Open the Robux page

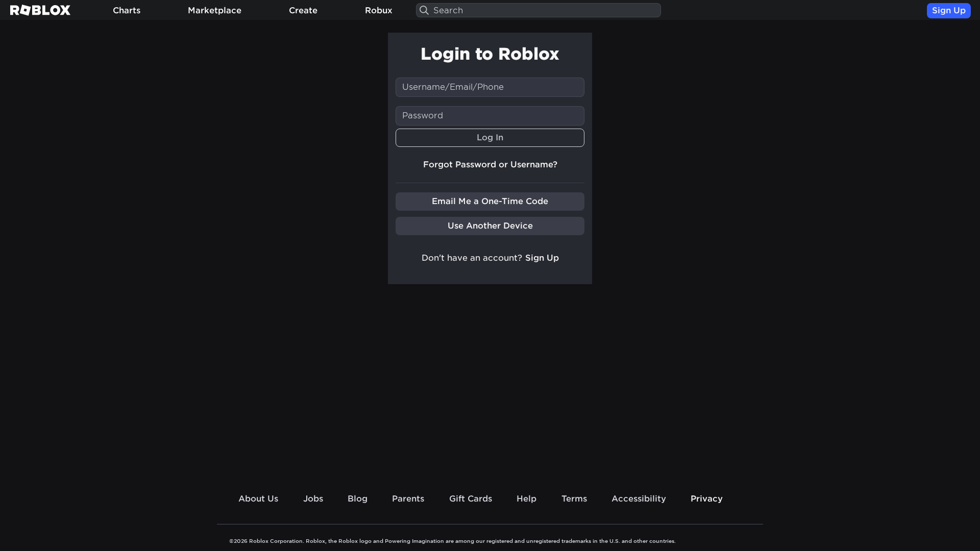click(x=378, y=10)
